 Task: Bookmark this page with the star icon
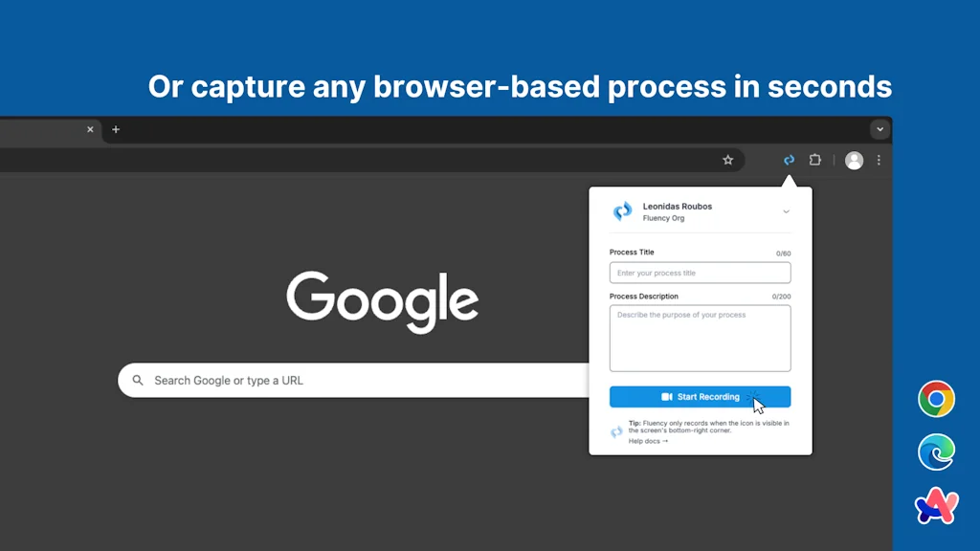click(x=727, y=160)
